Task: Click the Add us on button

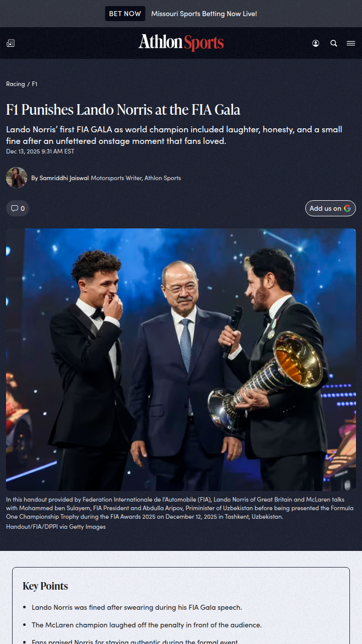Action: [325, 208]
